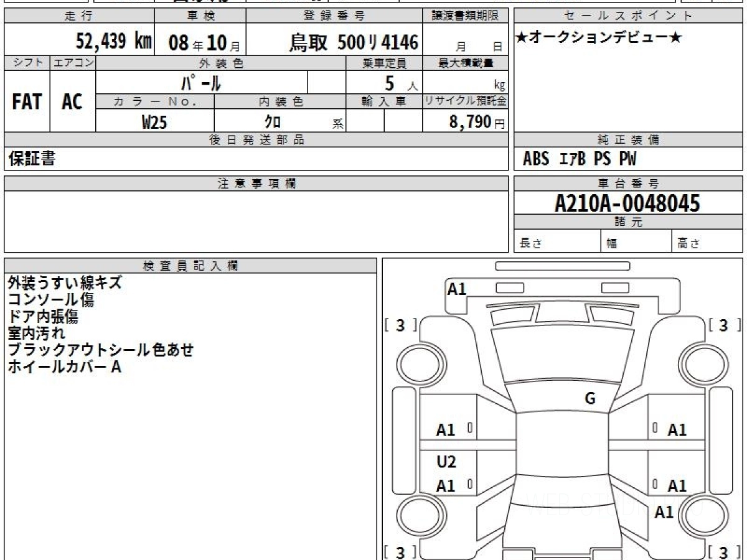Click the registration number 鳥取 500り4146
This screenshot has height=560, width=747.
pos(354,42)
